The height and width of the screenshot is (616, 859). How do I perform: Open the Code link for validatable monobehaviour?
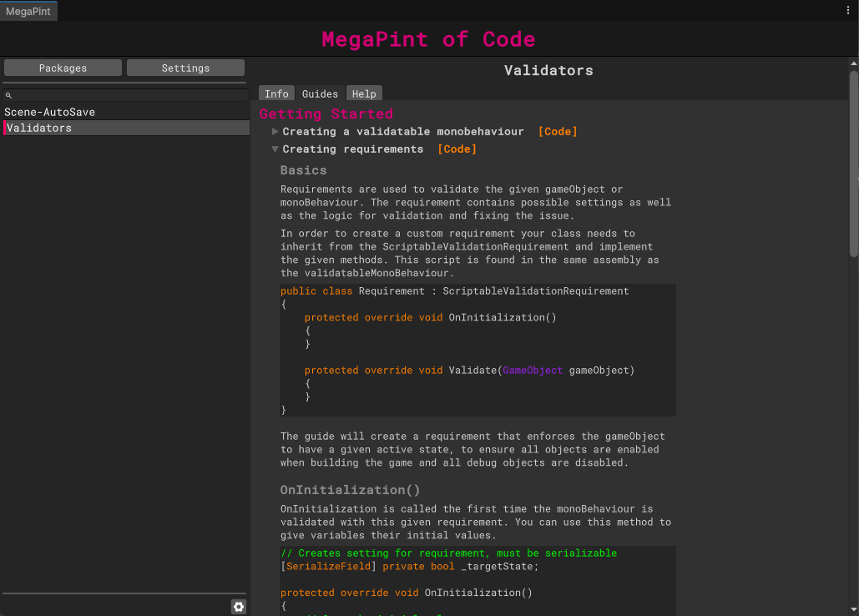pyautogui.click(x=557, y=132)
